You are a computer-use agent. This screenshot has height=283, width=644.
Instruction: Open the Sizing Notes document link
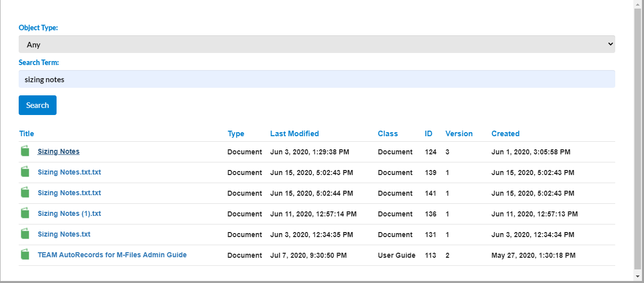[x=59, y=151]
